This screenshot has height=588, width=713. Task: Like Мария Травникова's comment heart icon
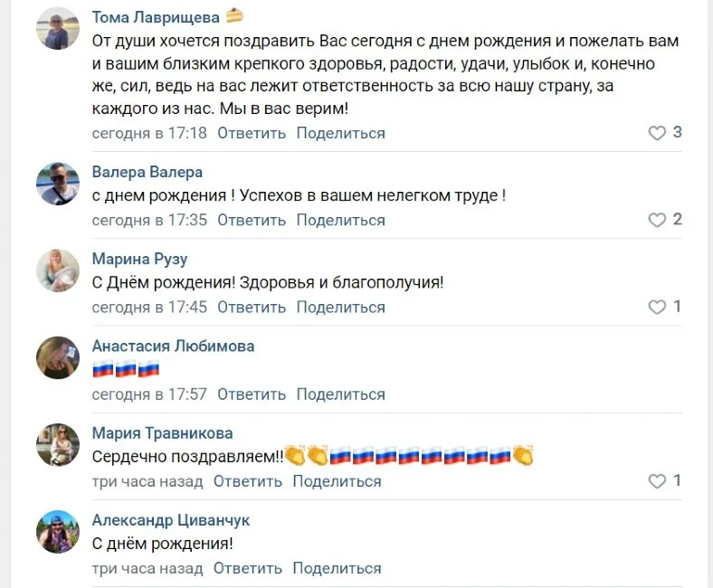657,481
